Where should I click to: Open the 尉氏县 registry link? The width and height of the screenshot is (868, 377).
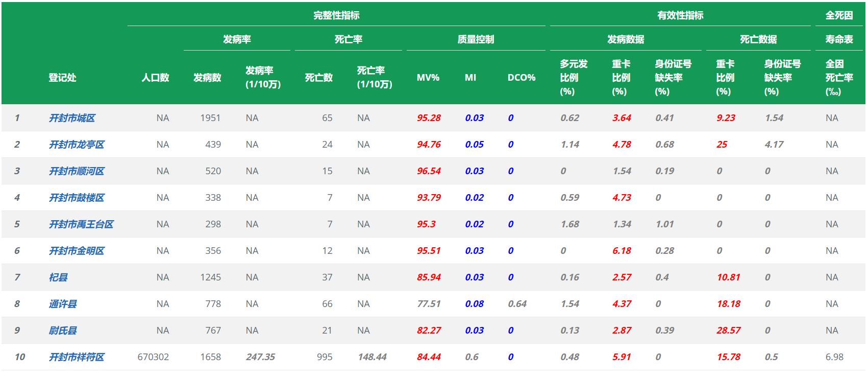[63, 331]
